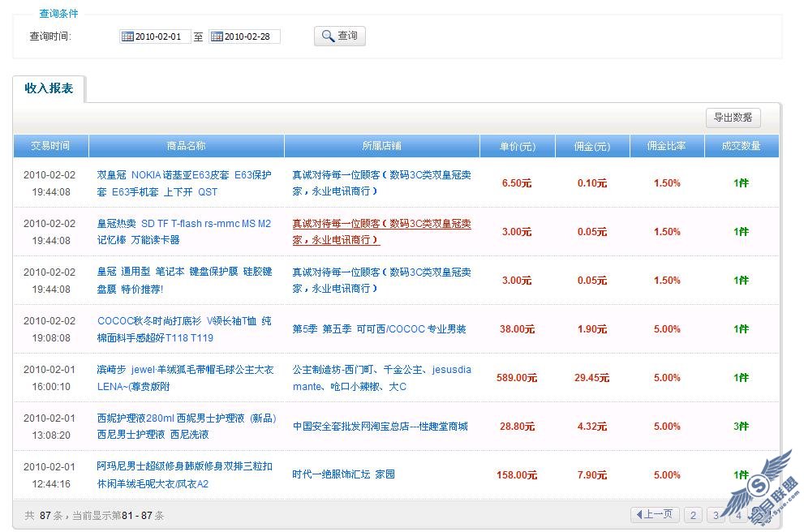This screenshot has width=804, height=532.
Task: Switch to the 收入报表 tab
Action: 49,88
